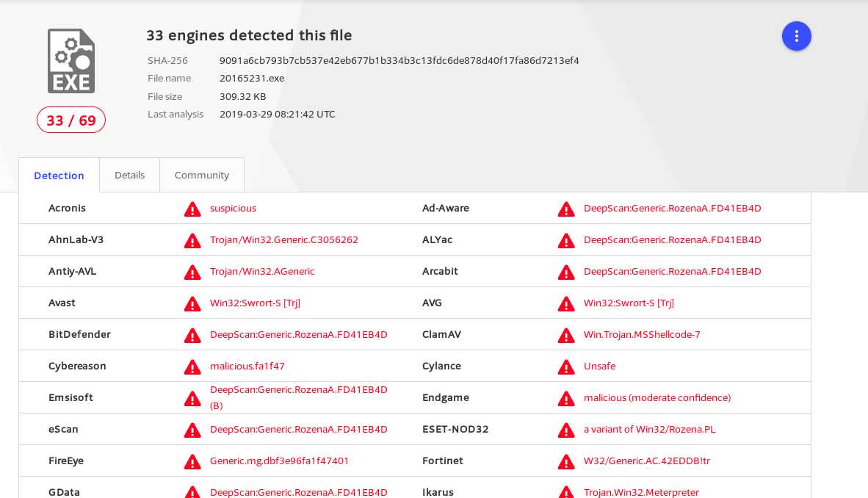Click Trojan/Win32.Generic.C3056262 result
Image resolution: width=868 pixels, height=498 pixels.
tap(284, 240)
